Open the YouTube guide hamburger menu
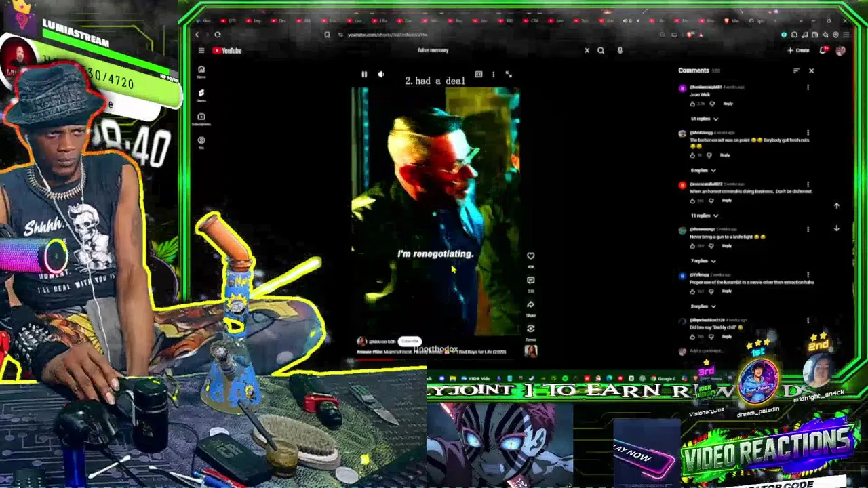868x488 pixels. pos(201,50)
